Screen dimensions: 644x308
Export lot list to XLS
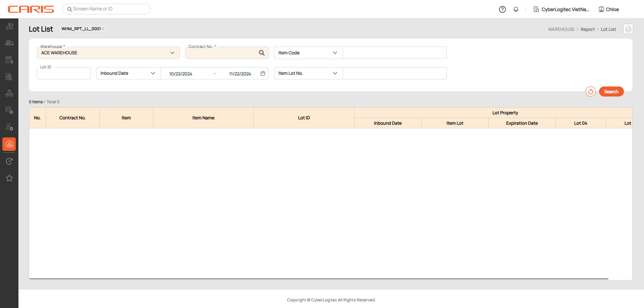click(628, 29)
